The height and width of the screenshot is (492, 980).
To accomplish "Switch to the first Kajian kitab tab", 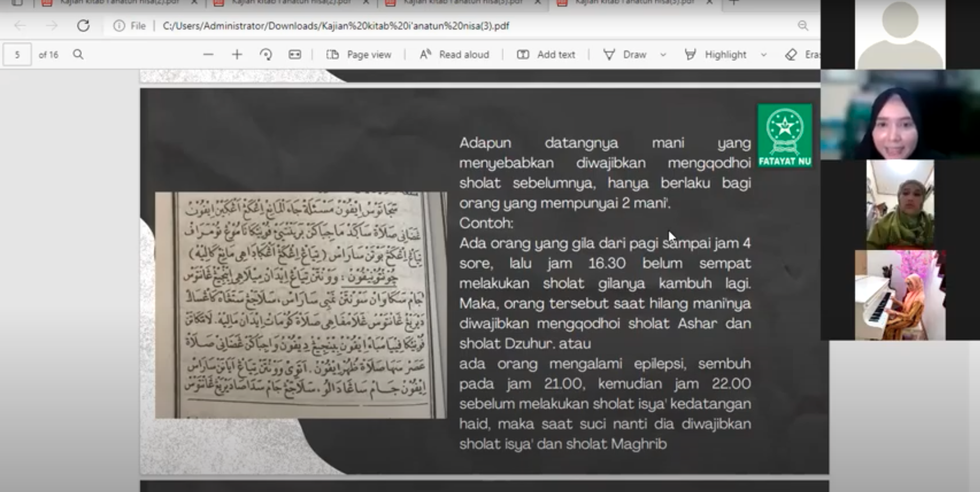I will 119,3.
